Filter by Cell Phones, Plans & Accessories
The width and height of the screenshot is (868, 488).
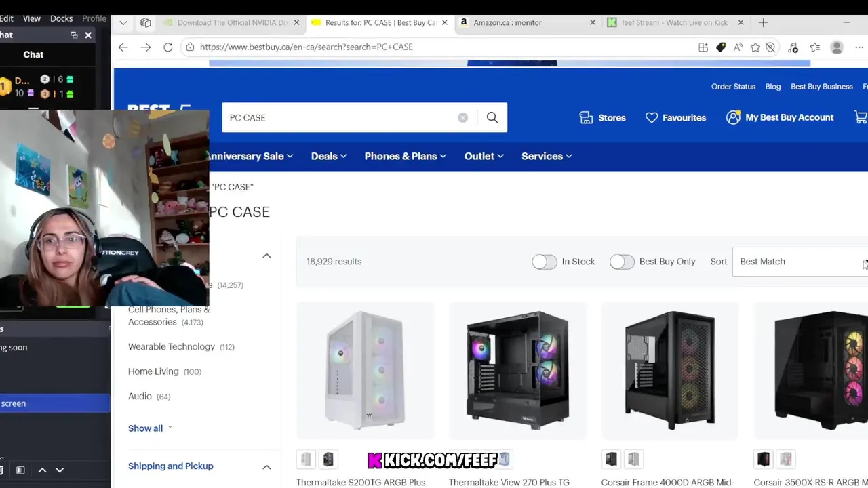tap(169, 316)
